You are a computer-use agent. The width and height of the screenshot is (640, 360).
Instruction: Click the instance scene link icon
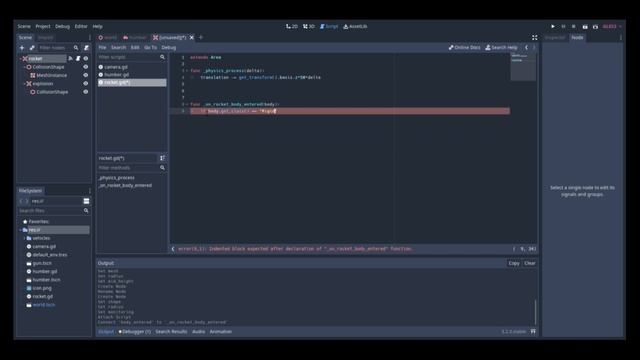pos(32,48)
